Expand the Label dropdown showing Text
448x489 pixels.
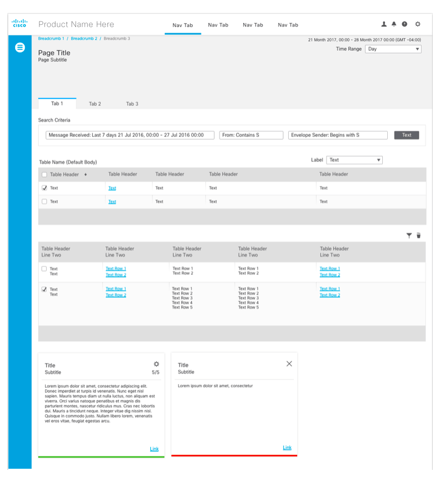point(355,160)
